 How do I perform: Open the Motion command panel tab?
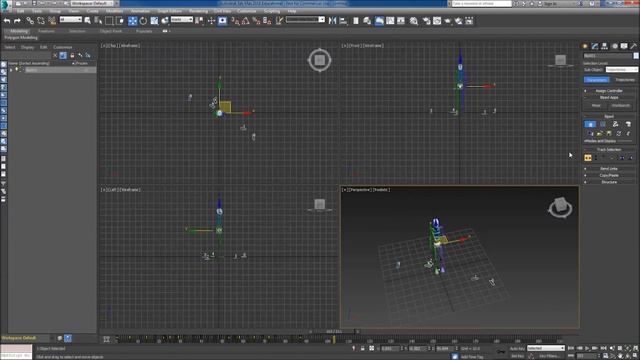point(615,46)
